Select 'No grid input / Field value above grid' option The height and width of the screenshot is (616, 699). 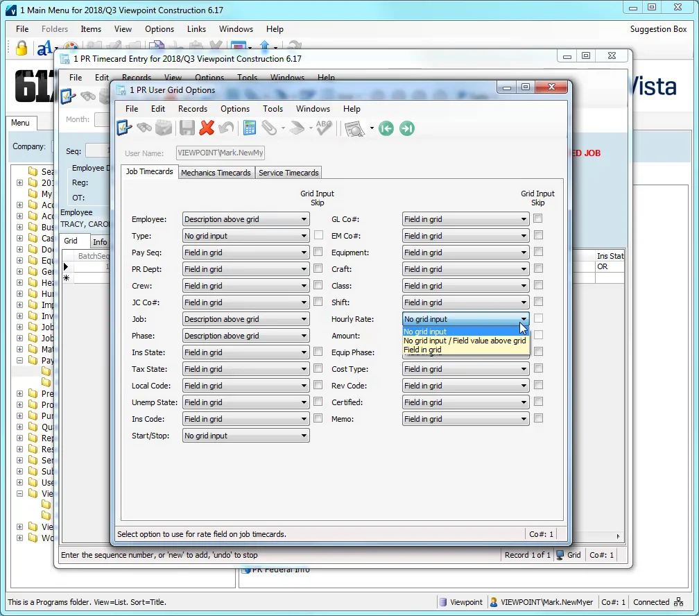point(465,341)
